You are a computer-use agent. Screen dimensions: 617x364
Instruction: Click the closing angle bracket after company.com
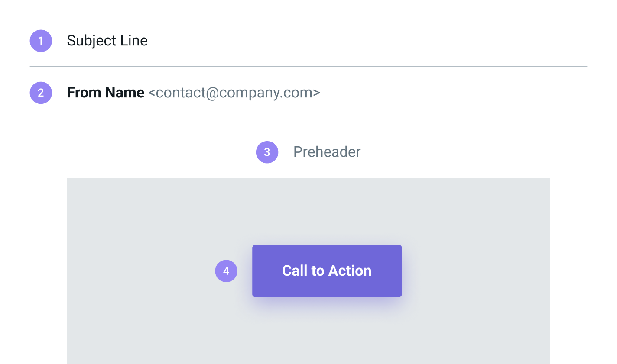click(x=317, y=93)
